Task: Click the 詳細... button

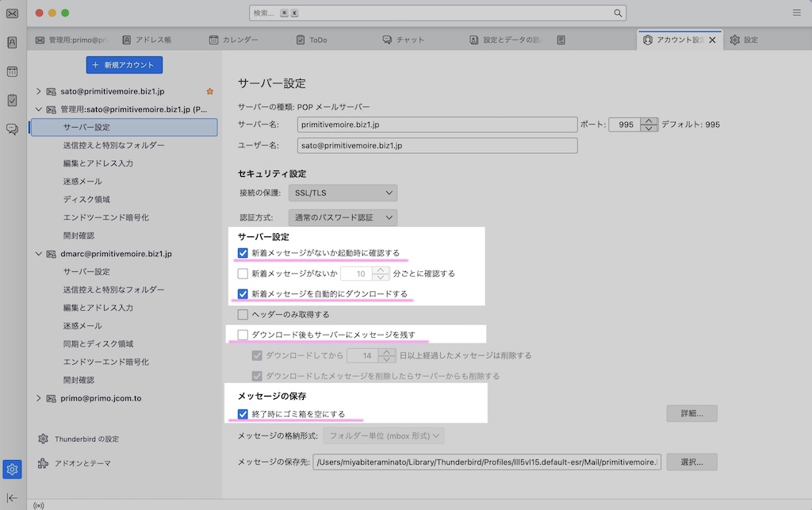Action: pyautogui.click(x=691, y=413)
